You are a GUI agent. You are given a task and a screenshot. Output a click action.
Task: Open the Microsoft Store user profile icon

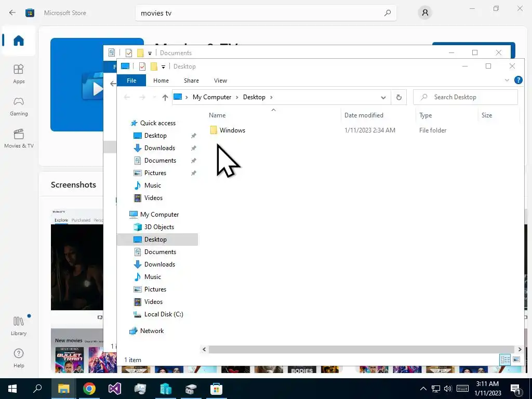pos(425,13)
